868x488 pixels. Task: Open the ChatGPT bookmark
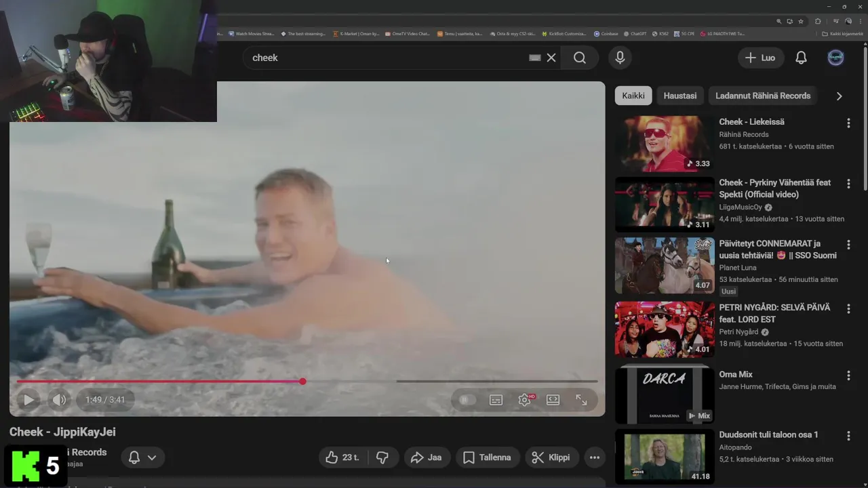coord(635,33)
